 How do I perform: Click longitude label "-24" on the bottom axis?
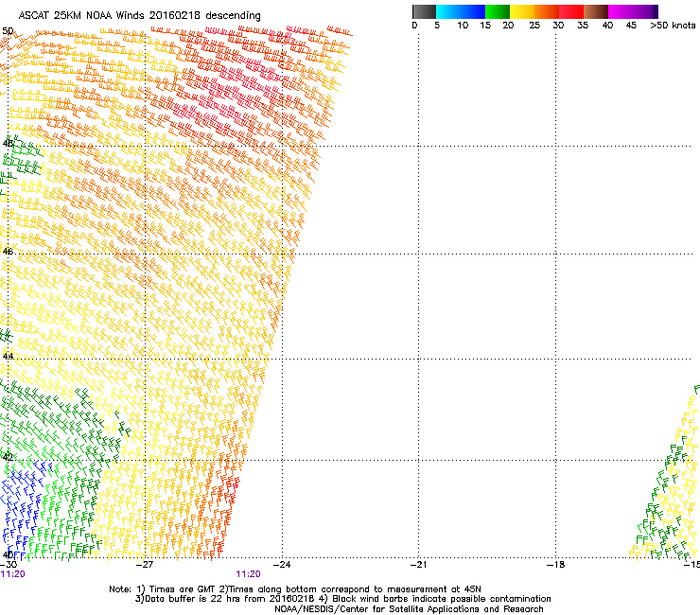click(x=282, y=565)
